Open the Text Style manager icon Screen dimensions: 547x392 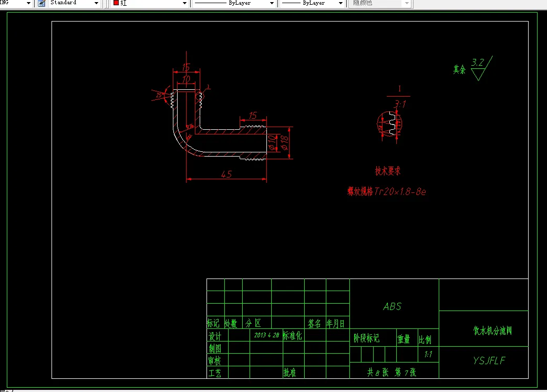(40, 4)
